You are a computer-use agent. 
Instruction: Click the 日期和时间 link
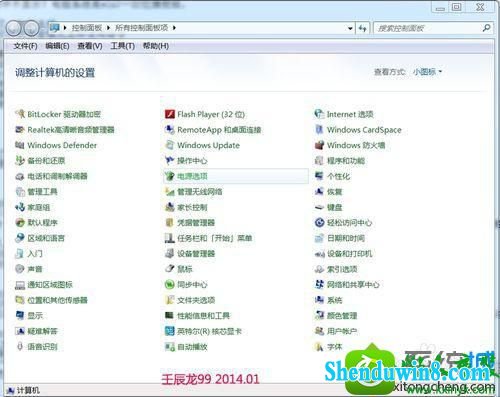point(346,238)
